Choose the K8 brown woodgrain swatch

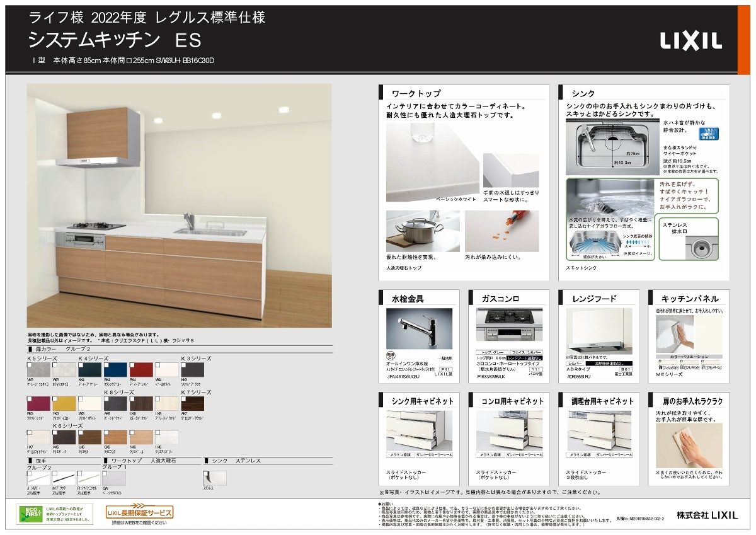tap(141, 403)
